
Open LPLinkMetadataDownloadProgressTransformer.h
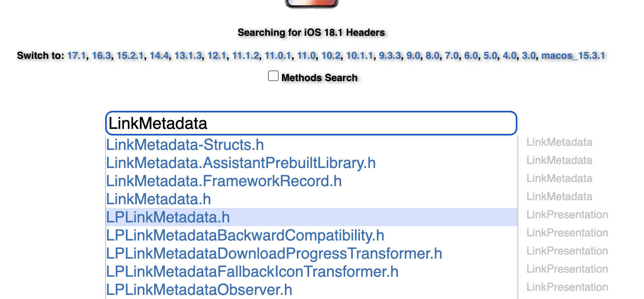pos(274,253)
